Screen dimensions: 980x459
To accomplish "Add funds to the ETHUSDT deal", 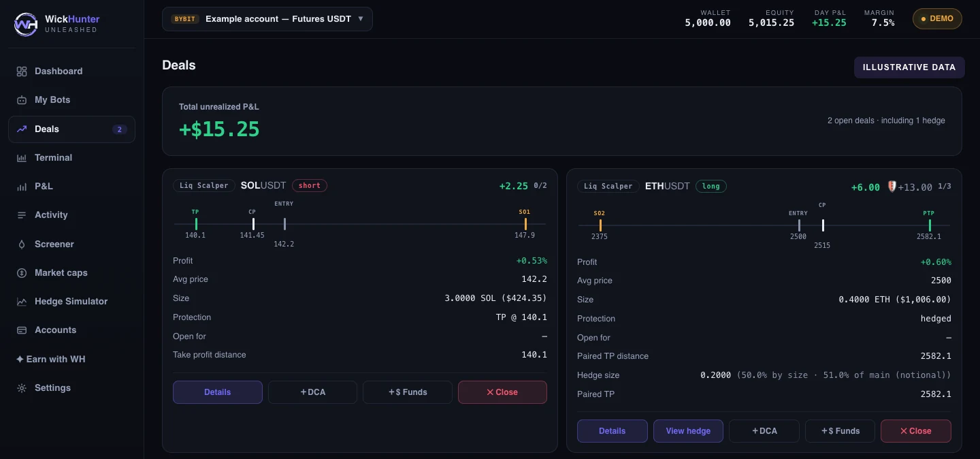I will point(840,431).
